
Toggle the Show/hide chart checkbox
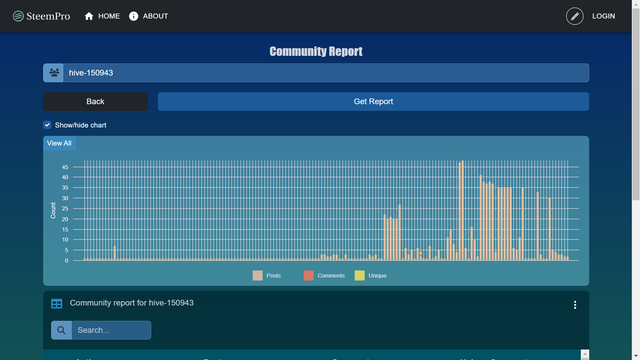[47, 125]
